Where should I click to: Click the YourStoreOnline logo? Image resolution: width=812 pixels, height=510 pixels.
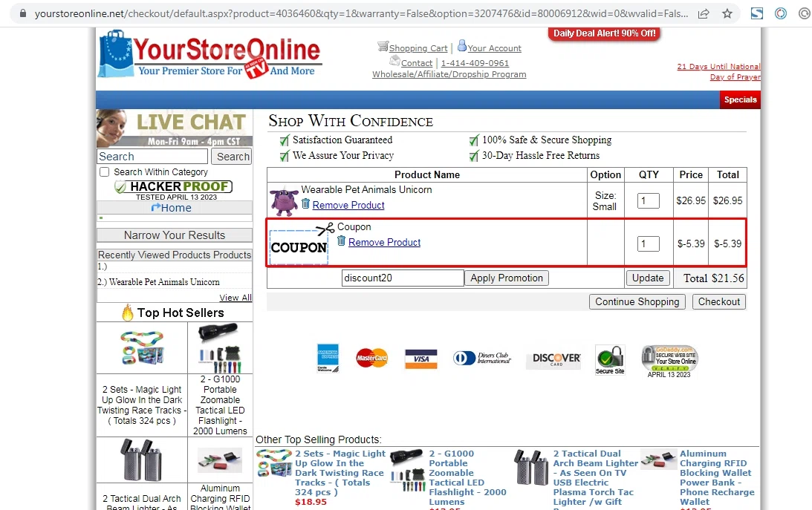(x=210, y=54)
